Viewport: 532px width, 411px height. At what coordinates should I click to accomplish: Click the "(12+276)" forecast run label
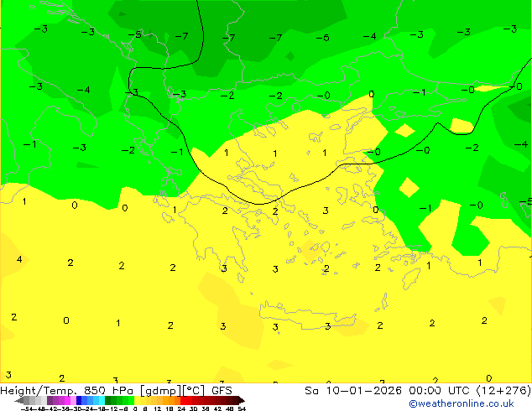pyautogui.click(x=504, y=391)
